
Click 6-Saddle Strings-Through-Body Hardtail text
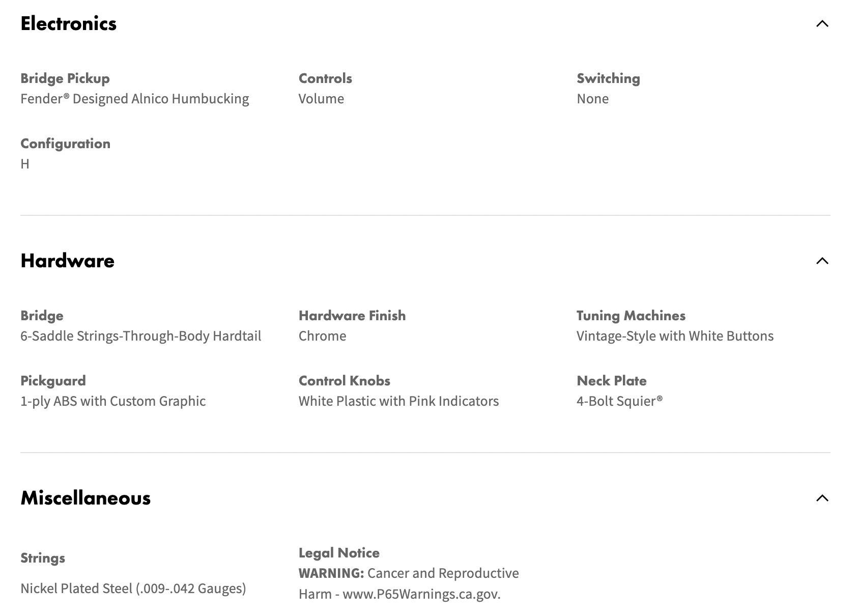141,336
